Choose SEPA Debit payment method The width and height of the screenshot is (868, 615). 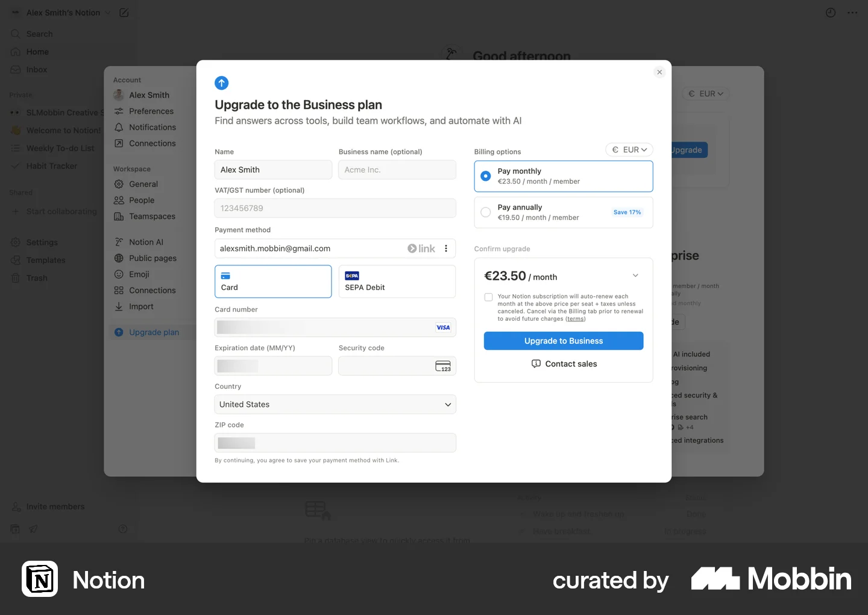pos(397,282)
